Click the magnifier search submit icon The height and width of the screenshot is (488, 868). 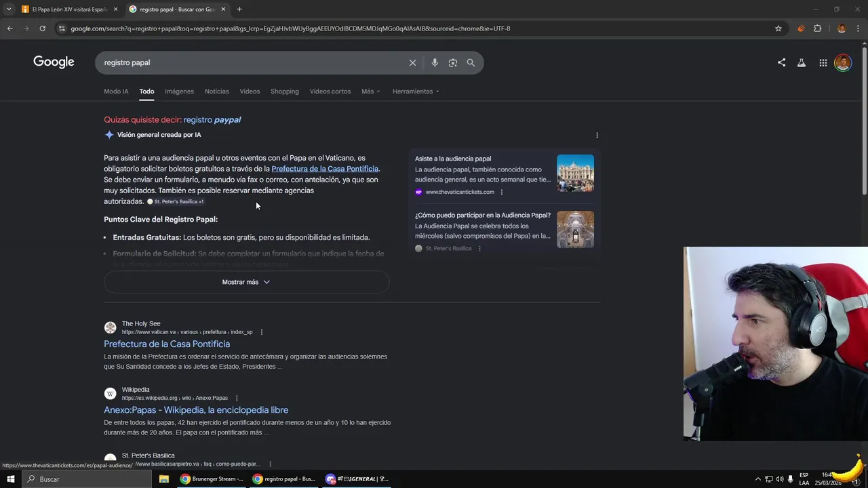[x=471, y=62]
